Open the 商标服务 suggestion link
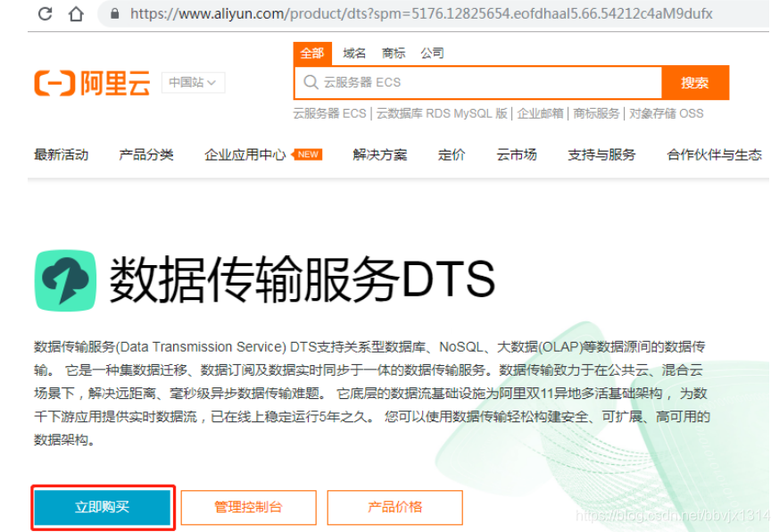The width and height of the screenshot is (779, 532). (x=596, y=114)
